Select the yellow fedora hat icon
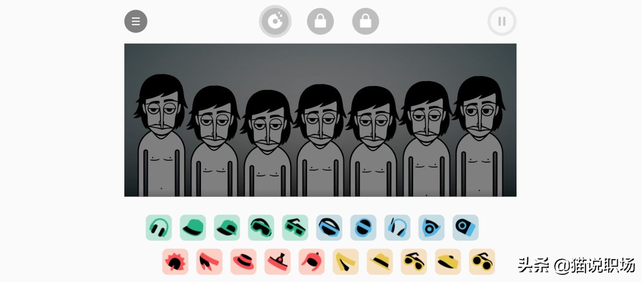This screenshot has height=282, width=644. pyautogui.click(x=380, y=262)
